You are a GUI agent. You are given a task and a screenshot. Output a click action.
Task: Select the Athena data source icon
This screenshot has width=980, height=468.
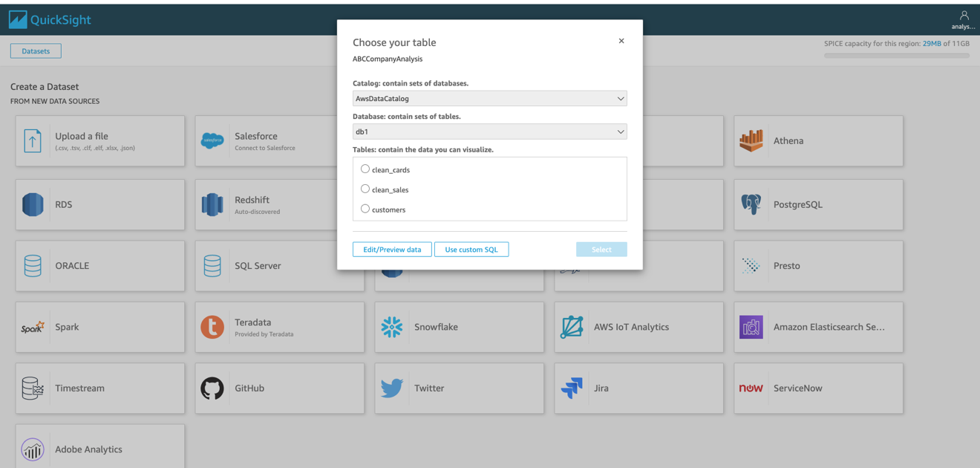tap(751, 140)
